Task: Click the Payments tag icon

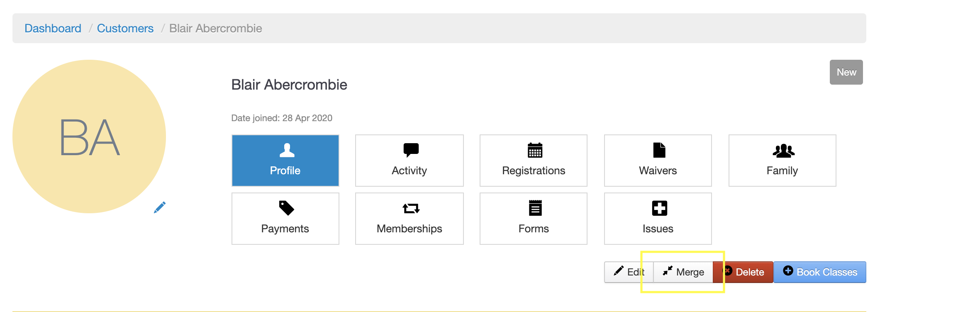Action: click(286, 208)
